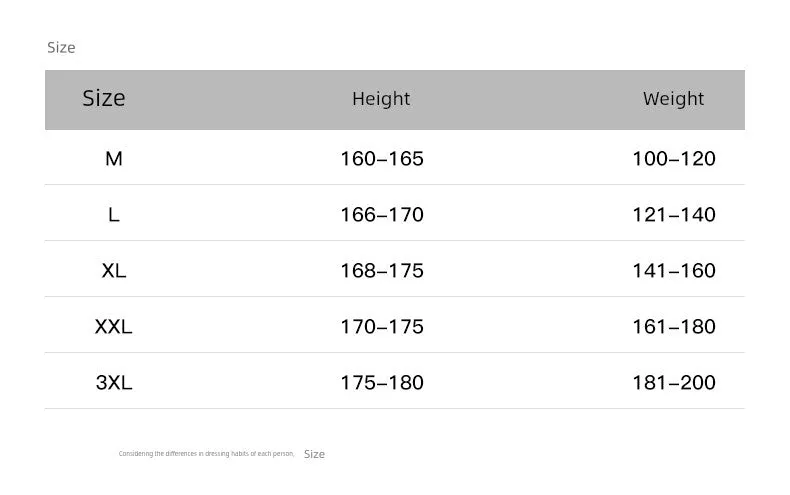Click weight value 181–200
790x495 pixels.
click(x=674, y=383)
